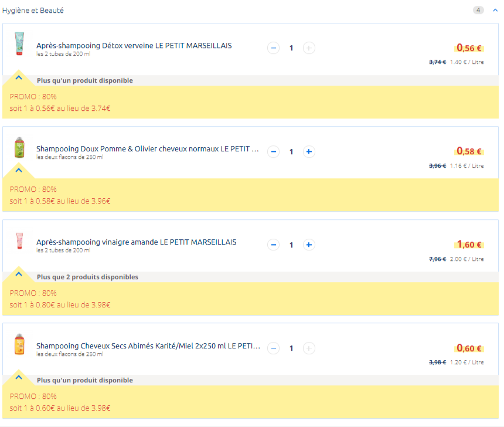
Task: Click the 0,60 € price
Action: (x=469, y=348)
